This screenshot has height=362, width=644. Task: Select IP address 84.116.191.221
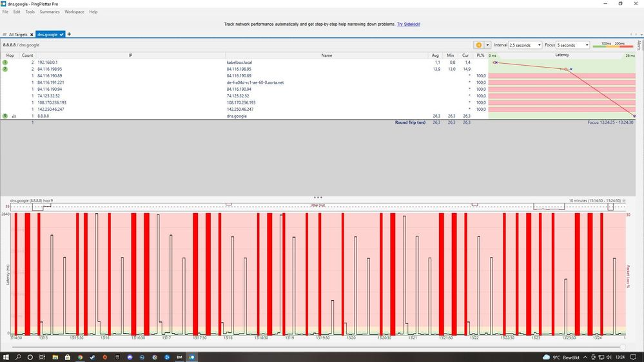[x=51, y=82]
